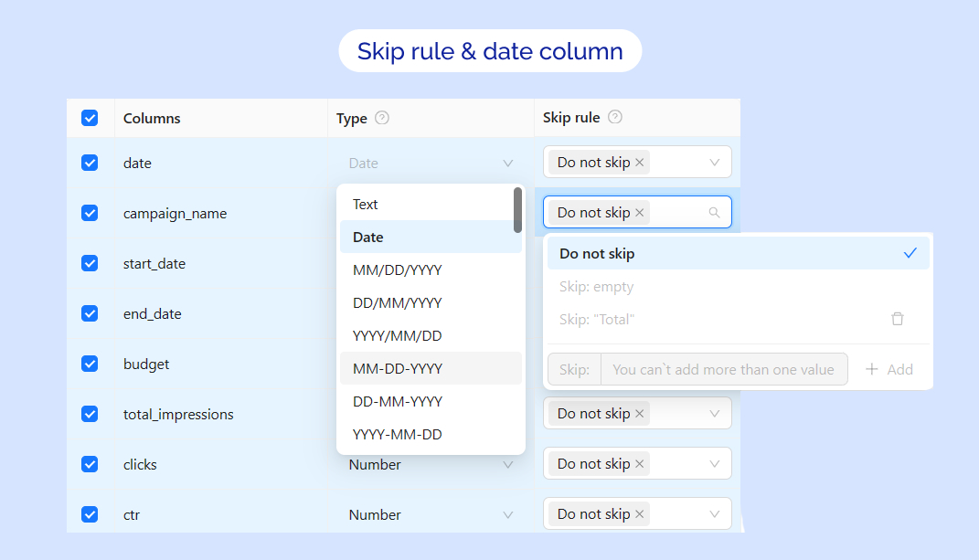Expand the skip rule dropdown for total_impressions
979x560 pixels.
point(714,414)
